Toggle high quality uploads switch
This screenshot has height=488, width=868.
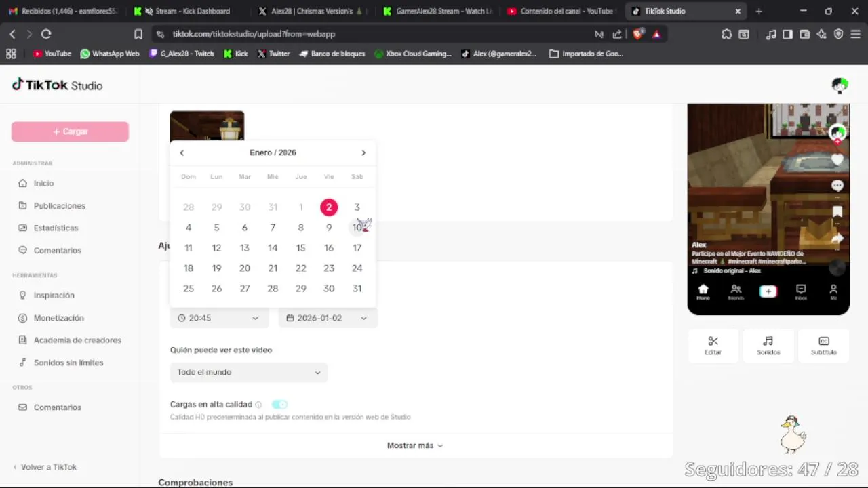(x=279, y=405)
